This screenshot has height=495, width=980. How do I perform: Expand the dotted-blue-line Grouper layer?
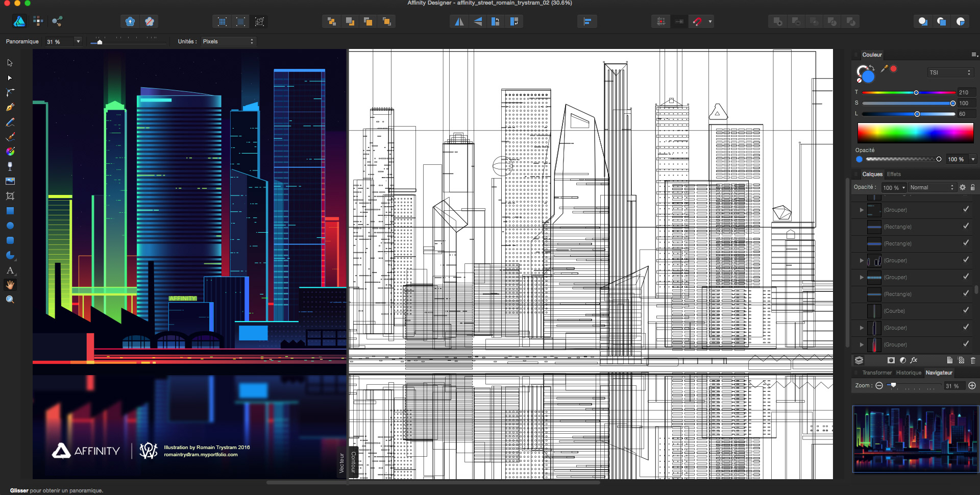click(x=862, y=277)
